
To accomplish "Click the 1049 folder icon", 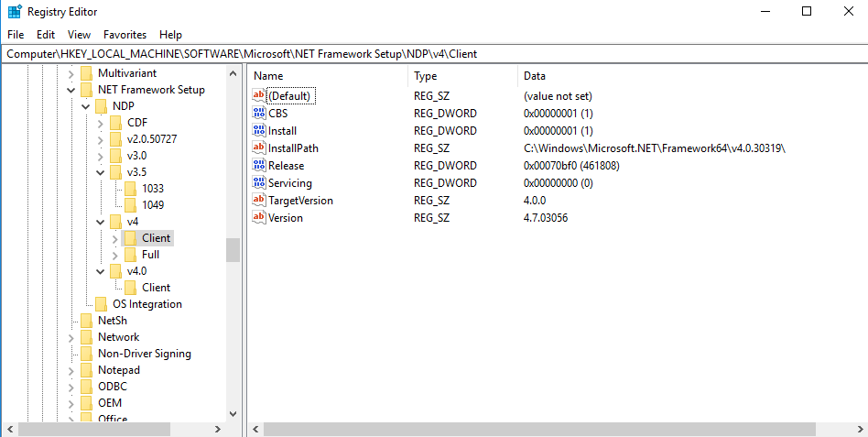I will [x=130, y=205].
